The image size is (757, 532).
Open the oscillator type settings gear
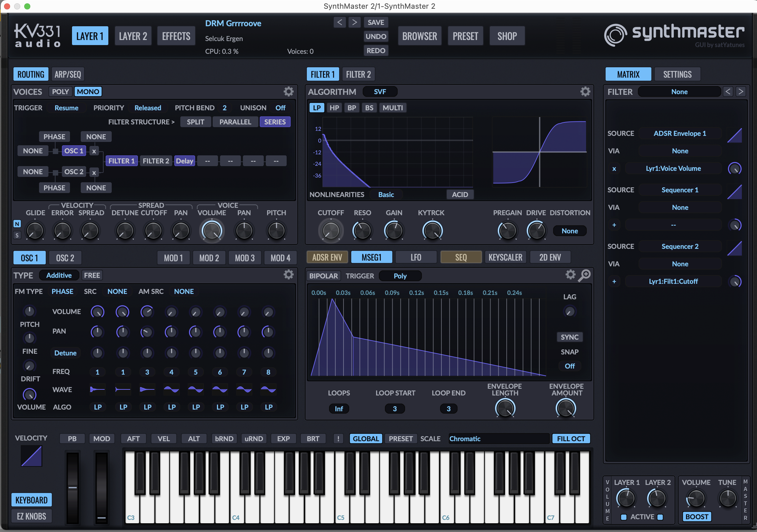288,275
